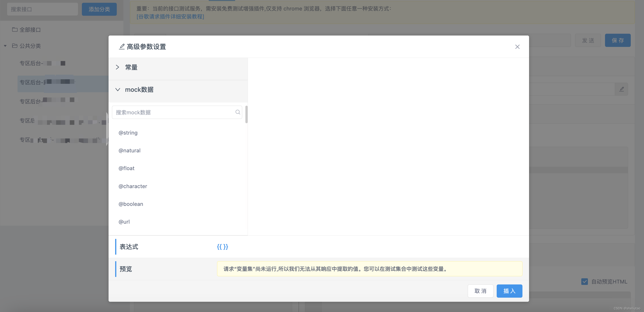Select the @float mock item

click(x=127, y=168)
